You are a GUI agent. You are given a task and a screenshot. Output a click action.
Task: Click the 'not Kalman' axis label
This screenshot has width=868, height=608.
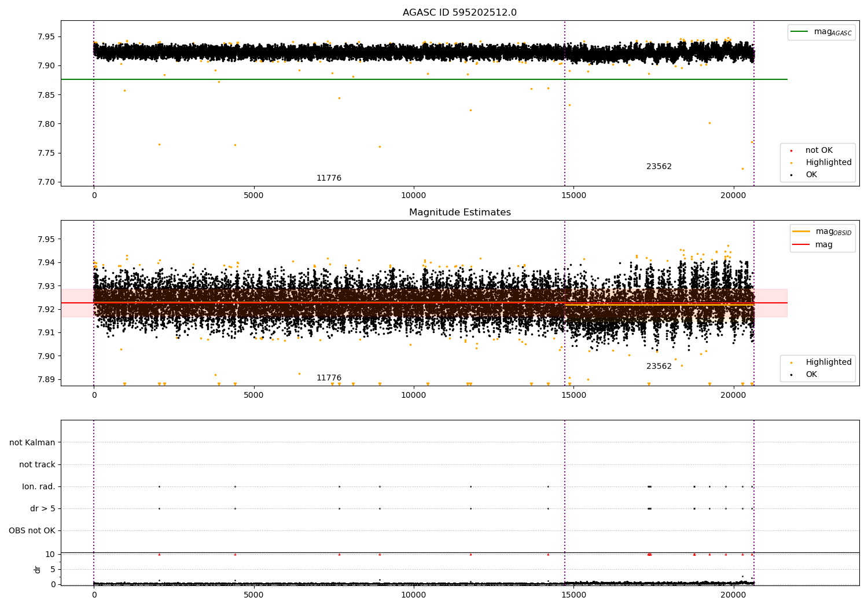tap(32, 442)
